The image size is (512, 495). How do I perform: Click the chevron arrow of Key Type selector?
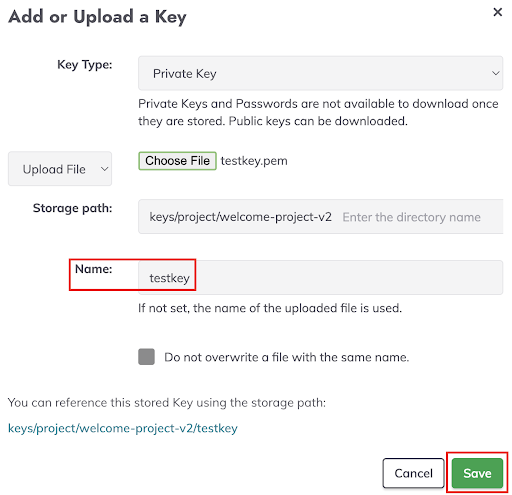coord(495,73)
